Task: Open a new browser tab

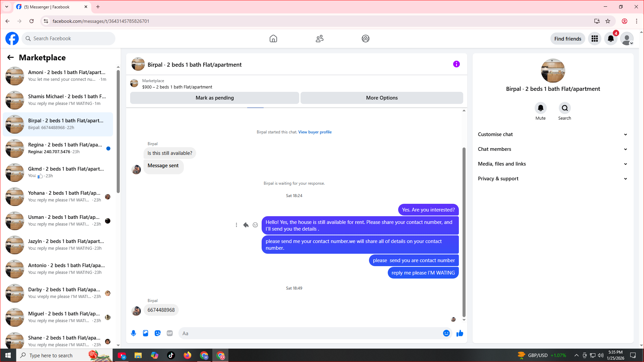Action: pos(98,7)
